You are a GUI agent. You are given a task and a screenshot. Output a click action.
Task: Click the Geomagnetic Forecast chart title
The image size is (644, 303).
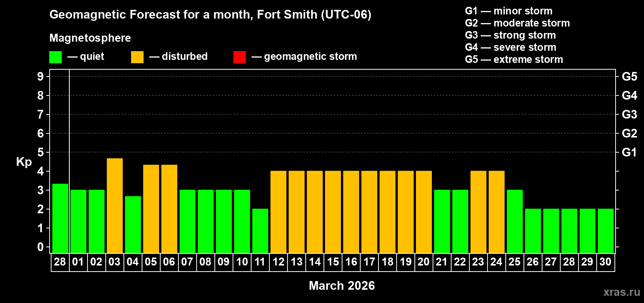pos(210,15)
